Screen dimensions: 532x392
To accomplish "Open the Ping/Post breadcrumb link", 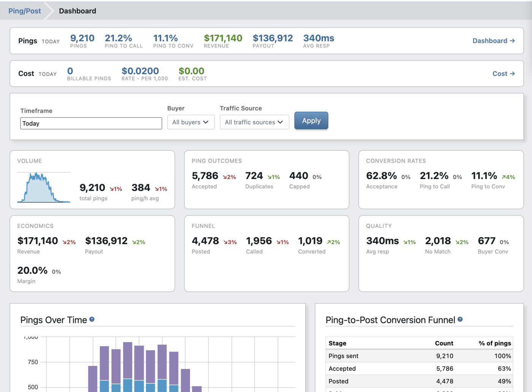I will coord(25,11).
